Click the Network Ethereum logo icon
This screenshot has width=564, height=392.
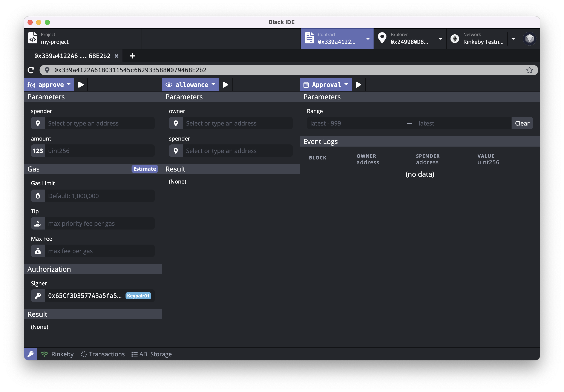[x=455, y=39]
